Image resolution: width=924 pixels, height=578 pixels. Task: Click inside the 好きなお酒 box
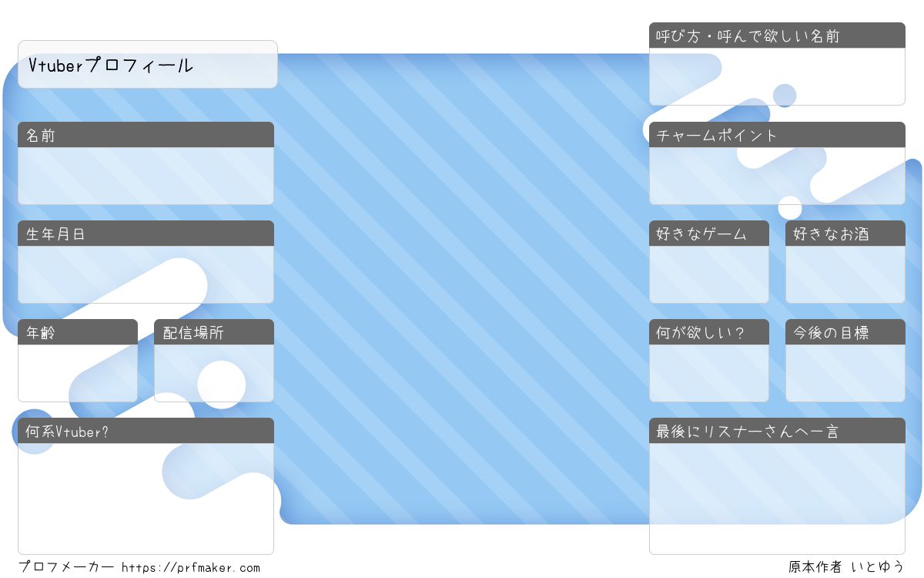[845, 274]
